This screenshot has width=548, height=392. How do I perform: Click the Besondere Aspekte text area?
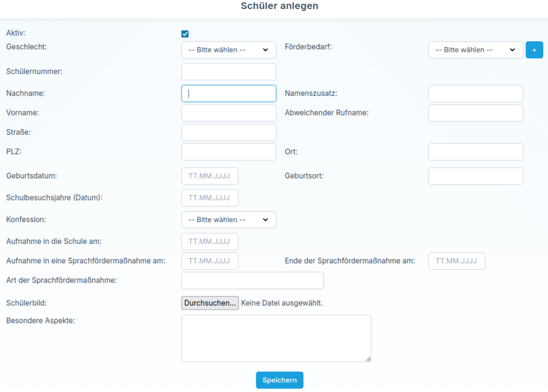click(276, 338)
